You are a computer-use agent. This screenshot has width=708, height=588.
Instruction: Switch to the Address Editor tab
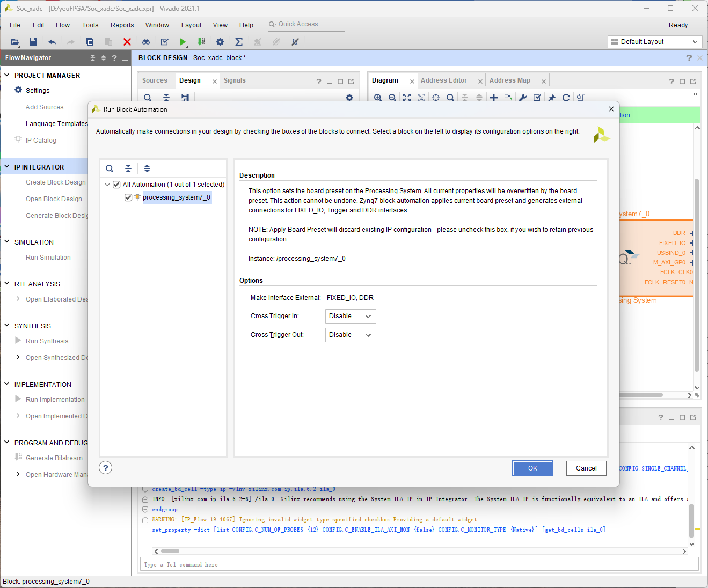click(444, 80)
